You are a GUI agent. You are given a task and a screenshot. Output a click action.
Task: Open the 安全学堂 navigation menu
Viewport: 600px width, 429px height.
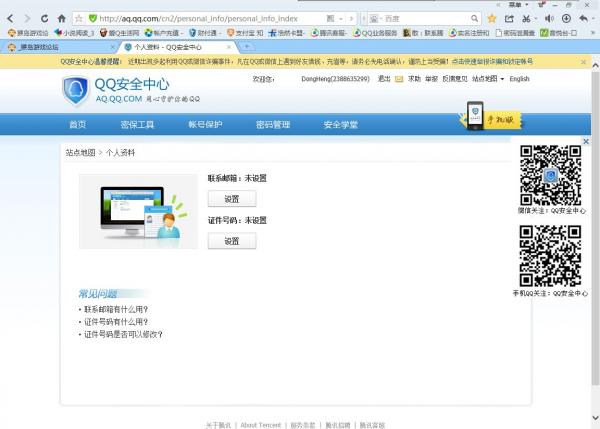[341, 124]
